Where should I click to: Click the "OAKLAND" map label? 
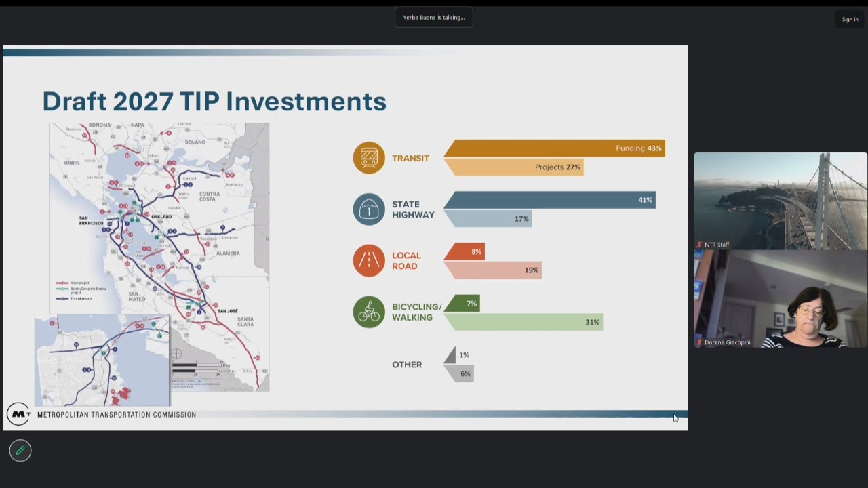161,217
